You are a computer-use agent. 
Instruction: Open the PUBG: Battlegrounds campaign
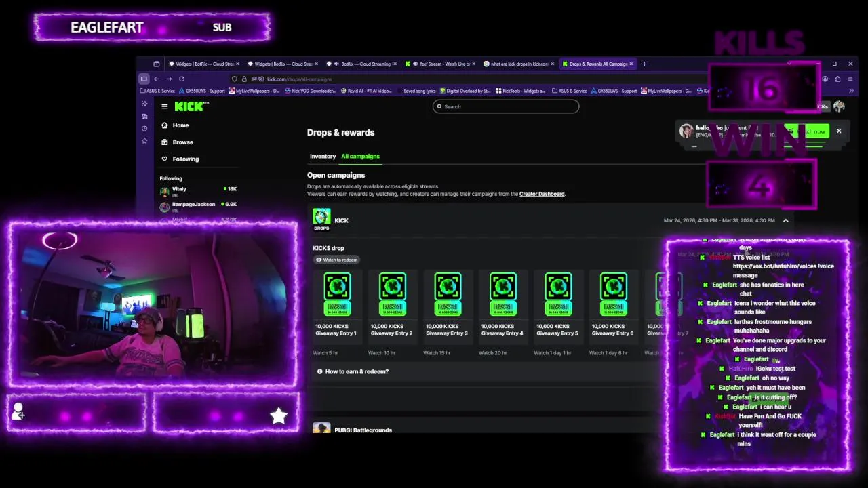coord(363,430)
